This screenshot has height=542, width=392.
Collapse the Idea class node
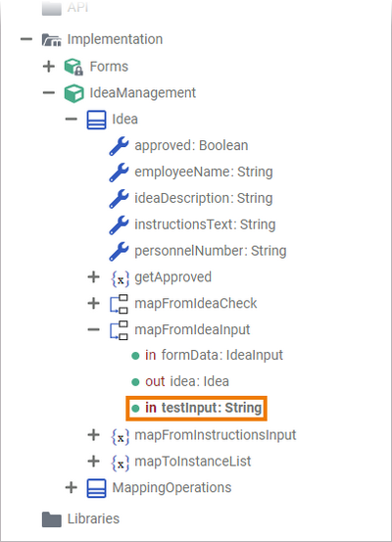point(72,120)
